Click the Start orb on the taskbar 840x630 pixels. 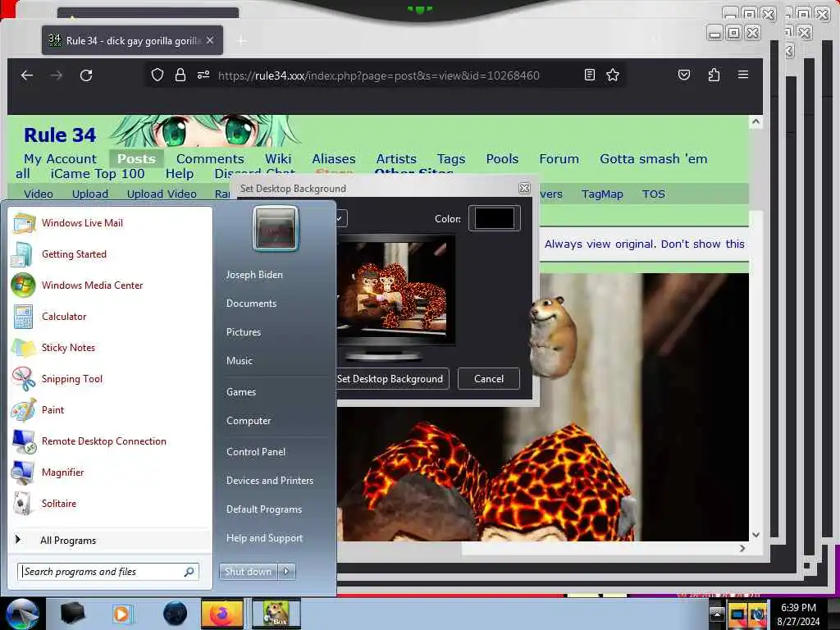21,614
